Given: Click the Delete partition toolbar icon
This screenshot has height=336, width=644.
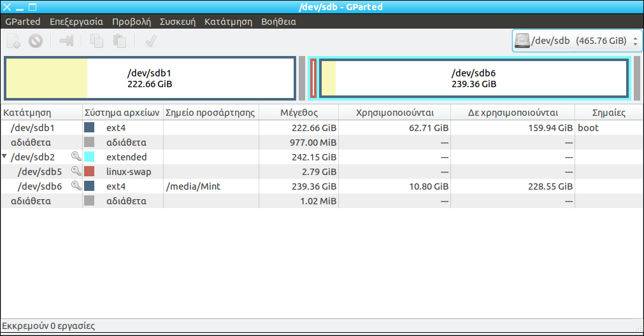Looking at the screenshot, I should 36,41.
